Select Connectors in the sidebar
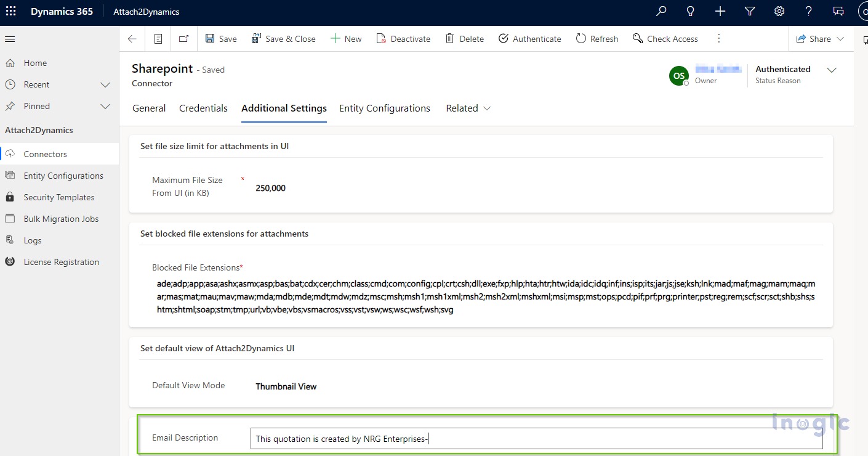This screenshot has height=456, width=868. tap(59, 154)
